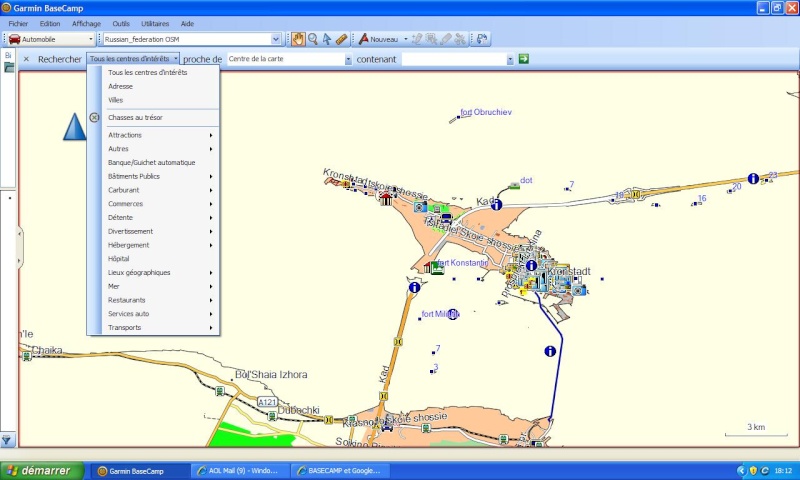Select the Hand pan tool

click(298, 39)
